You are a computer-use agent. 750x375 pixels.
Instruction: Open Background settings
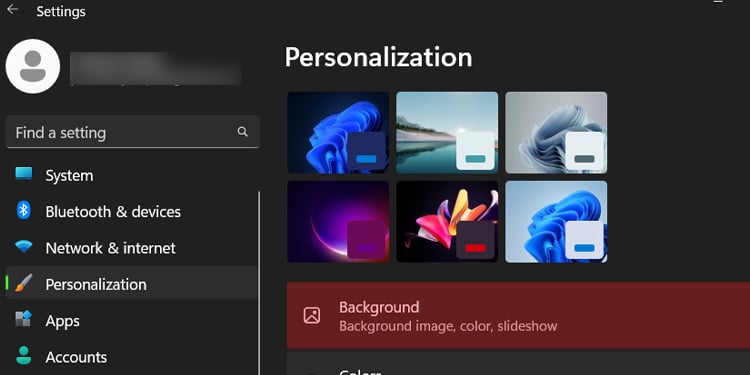[x=518, y=316]
